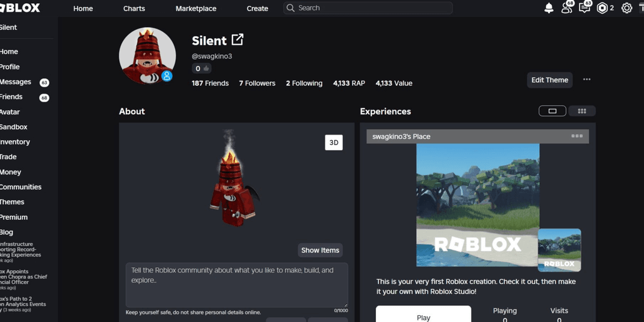
Task: Open swagkino3's Place three-dot menu
Action: click(x=577, y=136)
